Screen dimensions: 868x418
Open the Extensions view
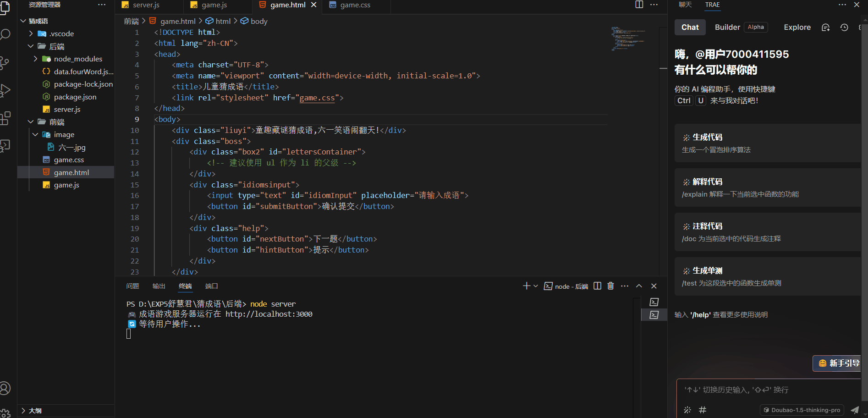point(5,118)
